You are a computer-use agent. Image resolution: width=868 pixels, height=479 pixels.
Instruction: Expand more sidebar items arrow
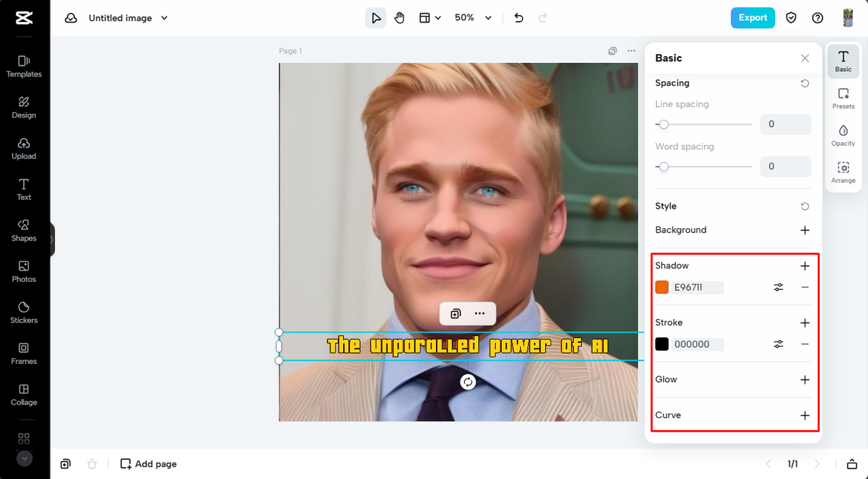(24, 459)
